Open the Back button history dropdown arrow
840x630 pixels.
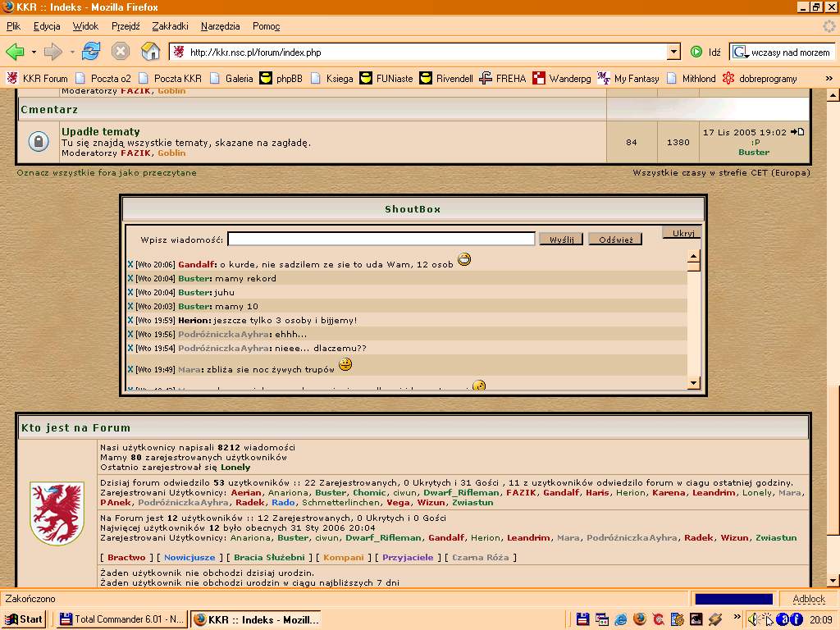coord(34,52)
